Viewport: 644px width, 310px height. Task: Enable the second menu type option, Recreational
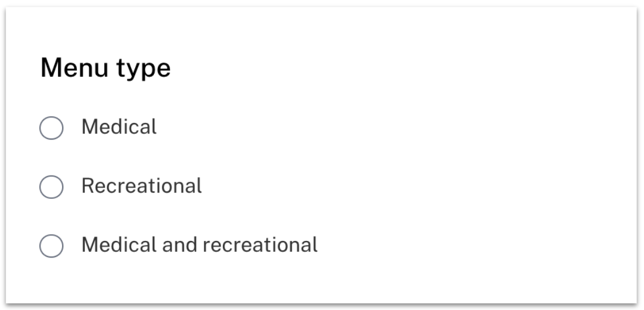point(51,187)
